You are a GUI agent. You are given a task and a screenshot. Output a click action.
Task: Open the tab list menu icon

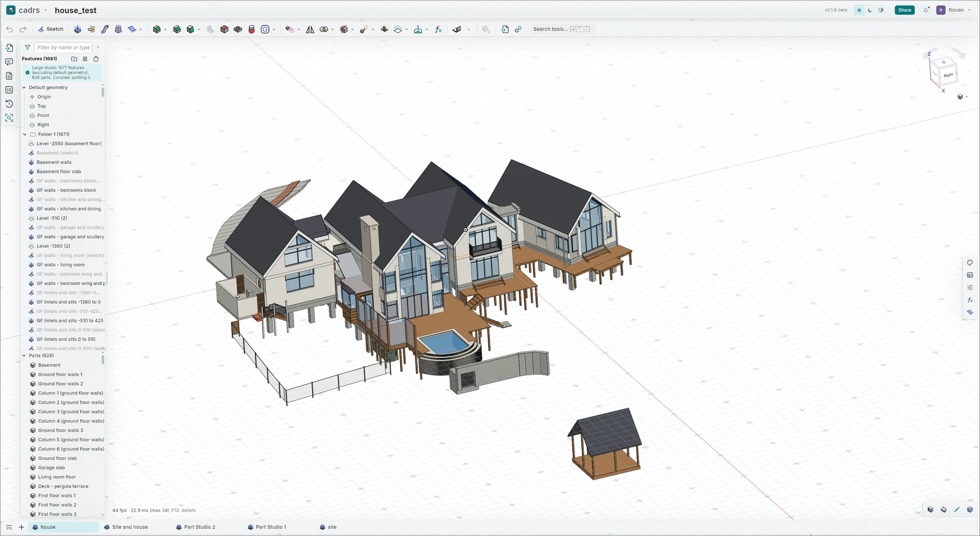(9, 527)
